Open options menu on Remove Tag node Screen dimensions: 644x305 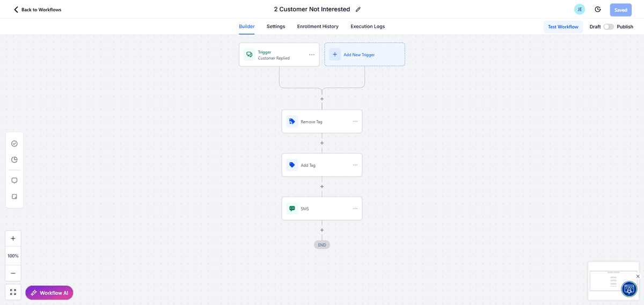(355, 121)
